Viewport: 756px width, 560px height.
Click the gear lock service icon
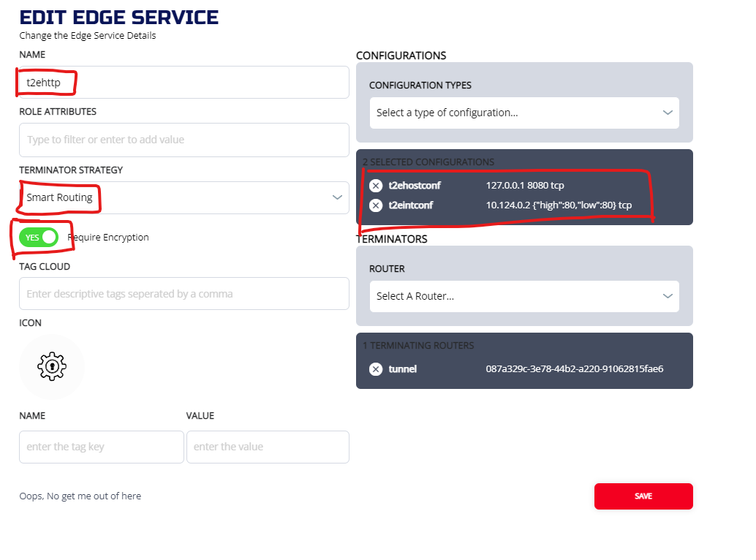(x=52, y=366)
